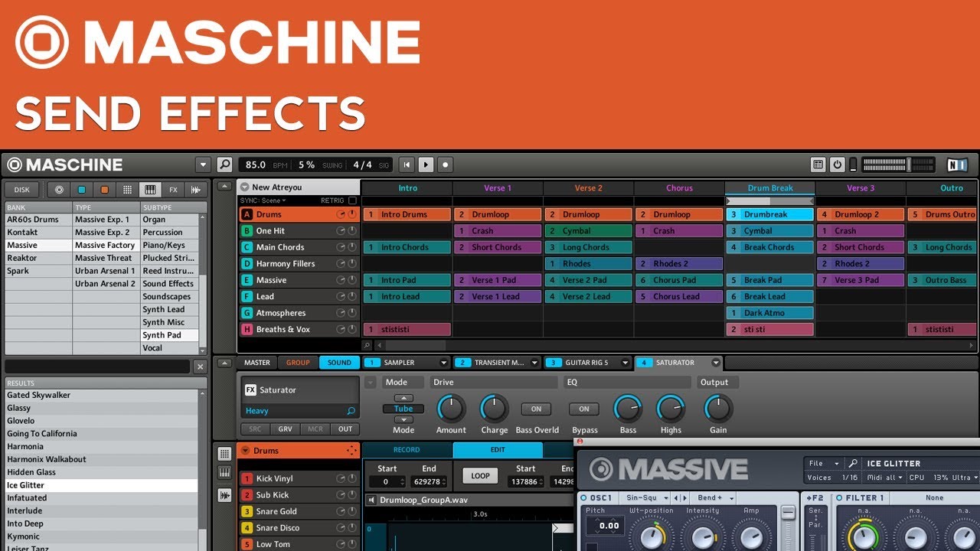The width and height of the screenshot is (980, 551).
Task: Select the pattern grid filter icon
Action: point(127,190)
